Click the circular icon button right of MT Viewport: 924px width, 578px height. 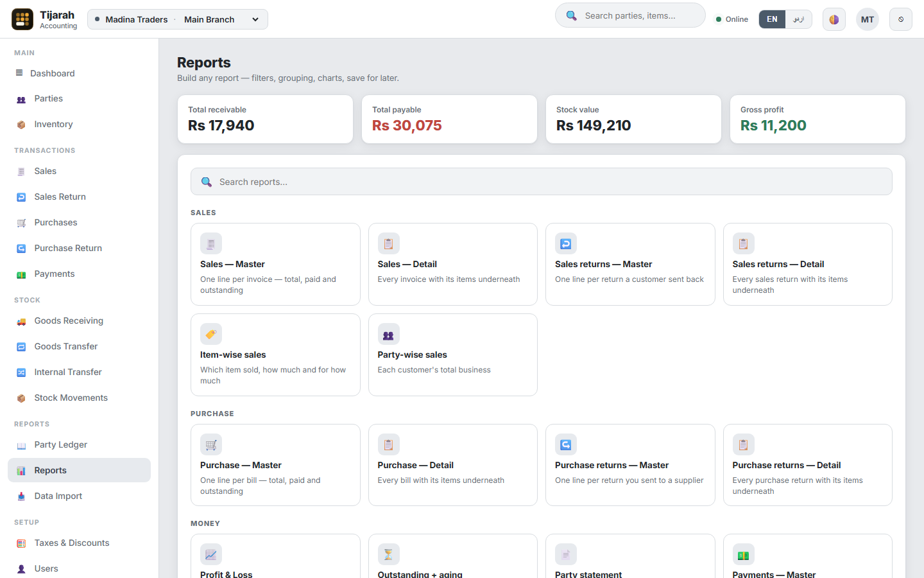point(901,19)
